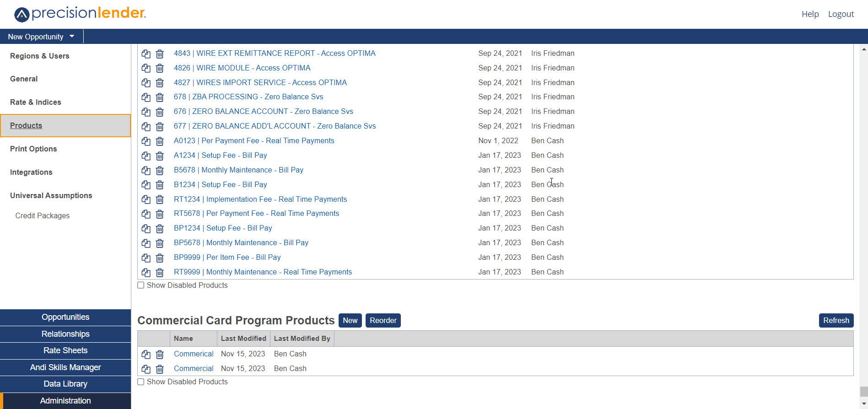This screenshot has width=868, height=409.
Task: Delete the A0123 Per Payment Fee product
Action: [160, 141]
